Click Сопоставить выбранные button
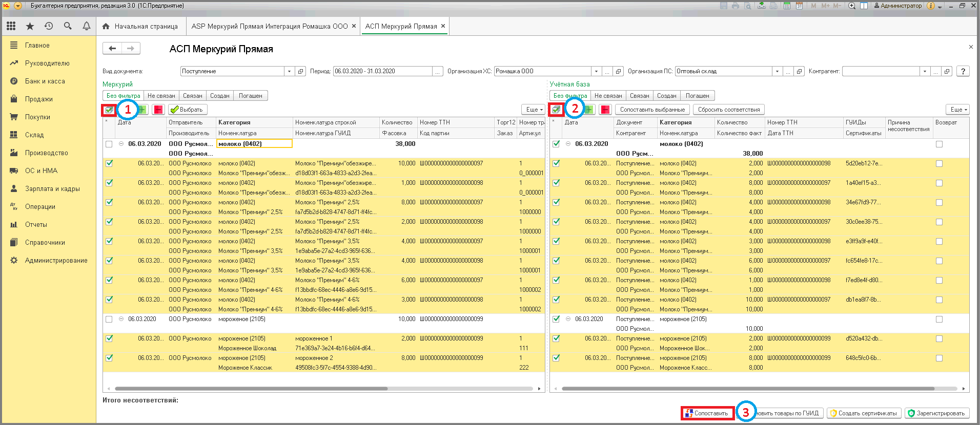This screenshot has height=425, width=980. tap(652, 110)
